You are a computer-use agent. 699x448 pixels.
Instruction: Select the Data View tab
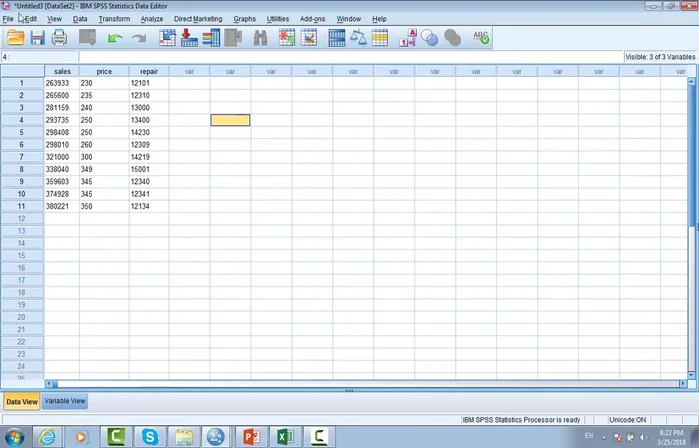pos(22,401)
